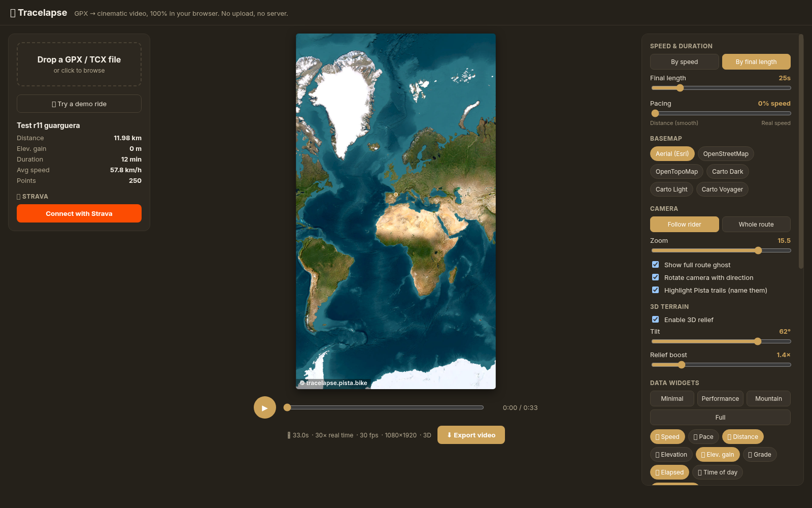Enable the Pace data widget
The height and width of the screenshot is (508, 812).
click(703, 437)
